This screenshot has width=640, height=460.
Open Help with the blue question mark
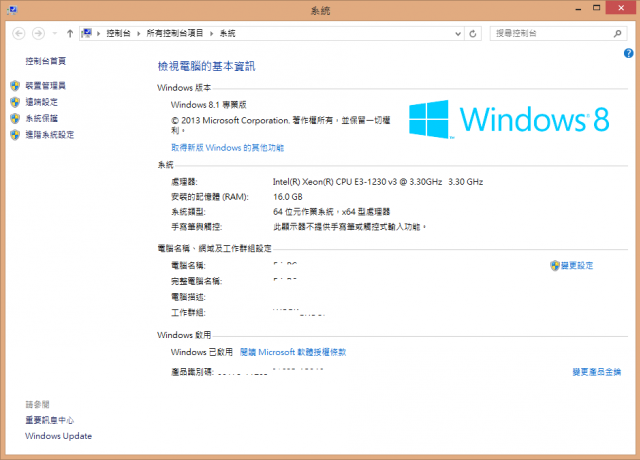[x=629, y=53]
